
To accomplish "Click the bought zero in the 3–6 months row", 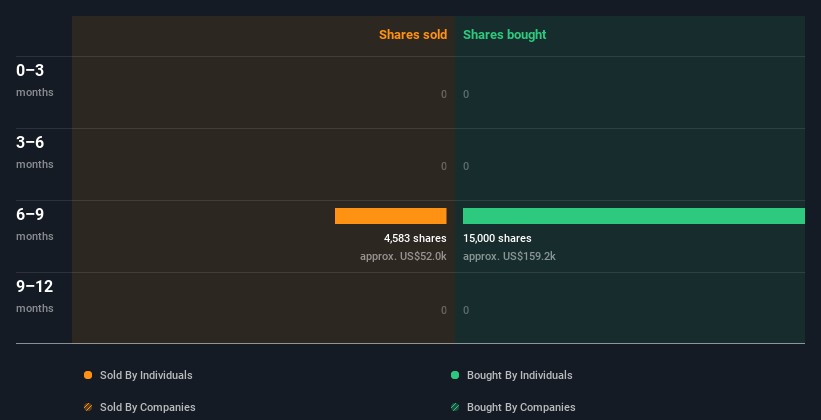I will [466, 166].
